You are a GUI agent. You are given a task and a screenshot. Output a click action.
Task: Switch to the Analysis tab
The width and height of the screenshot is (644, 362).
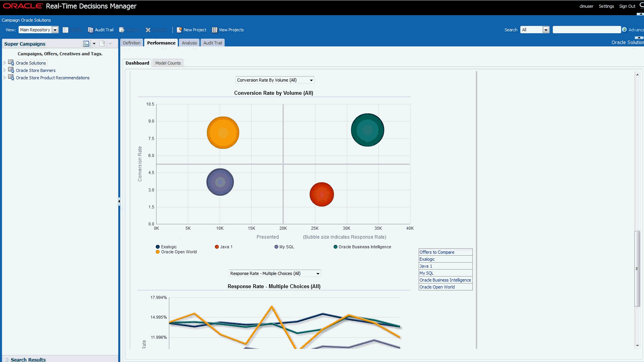189,43
